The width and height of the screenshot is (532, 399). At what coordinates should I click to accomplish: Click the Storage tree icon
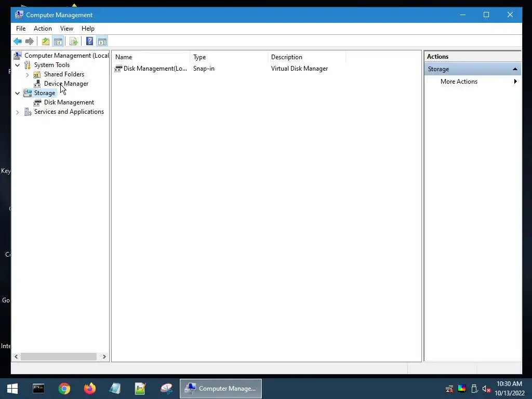point(28,93)
